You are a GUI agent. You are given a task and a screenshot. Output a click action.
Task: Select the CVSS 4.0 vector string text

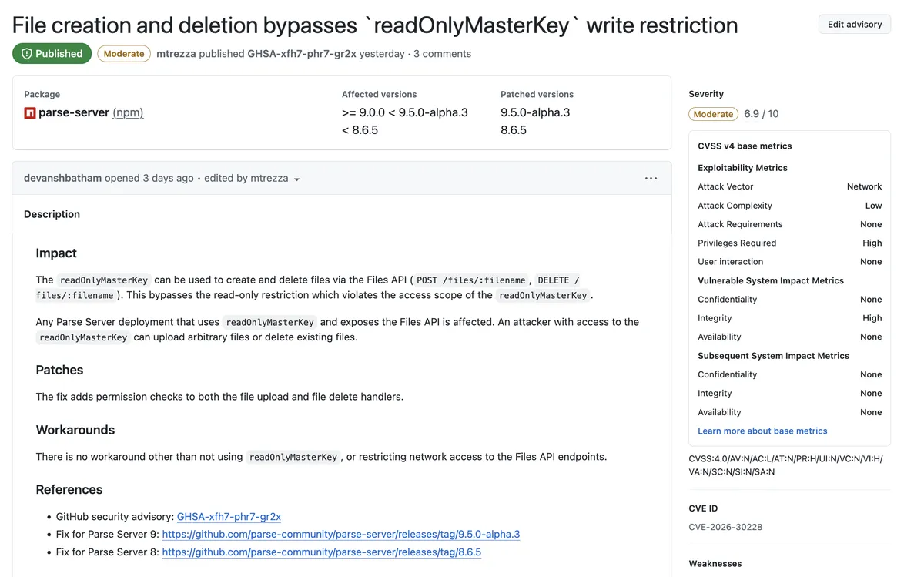785,465
